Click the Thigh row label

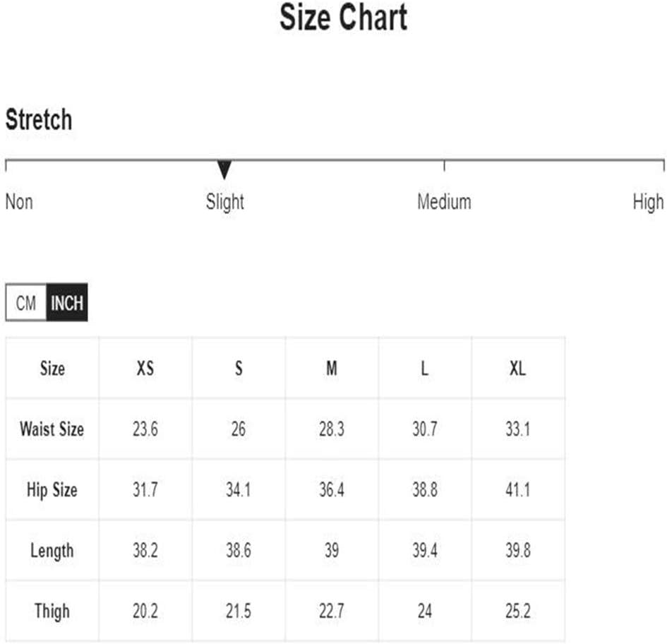pyautogui.click(x=52, y=612)
